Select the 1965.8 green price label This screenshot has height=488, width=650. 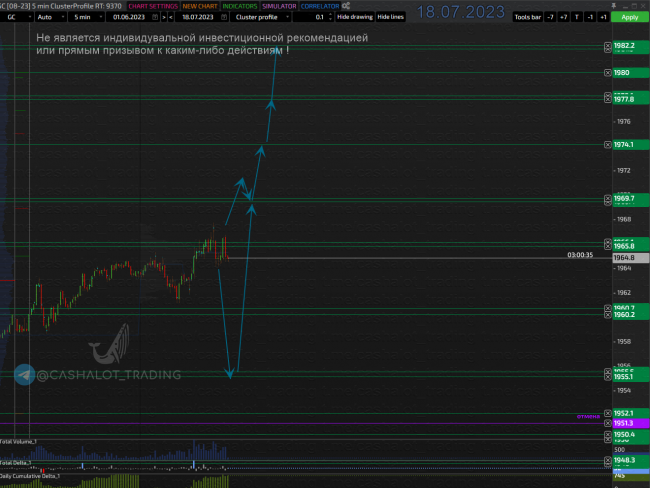(631, 246)
